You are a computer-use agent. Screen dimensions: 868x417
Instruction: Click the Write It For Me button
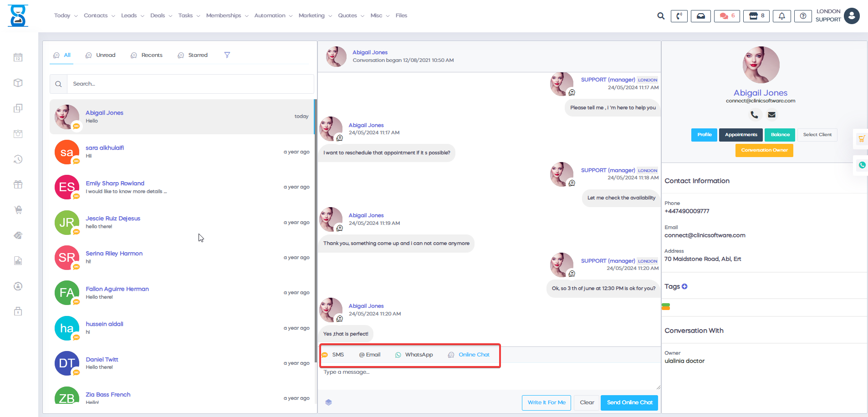click(x=546, y=402)
